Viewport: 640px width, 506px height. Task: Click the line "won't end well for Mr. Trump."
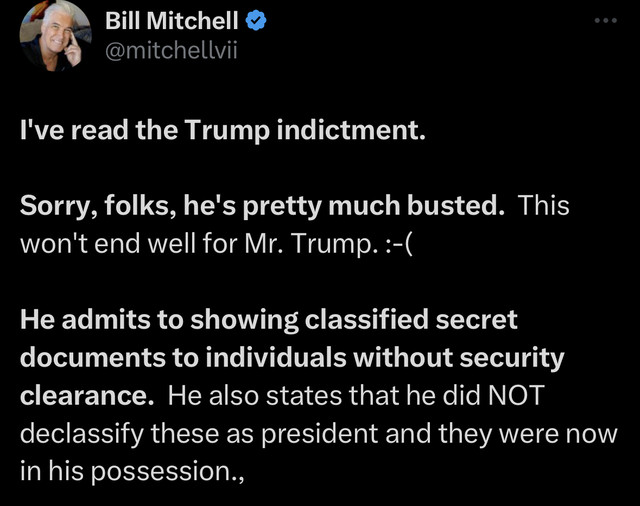click(x=199, y=244)
